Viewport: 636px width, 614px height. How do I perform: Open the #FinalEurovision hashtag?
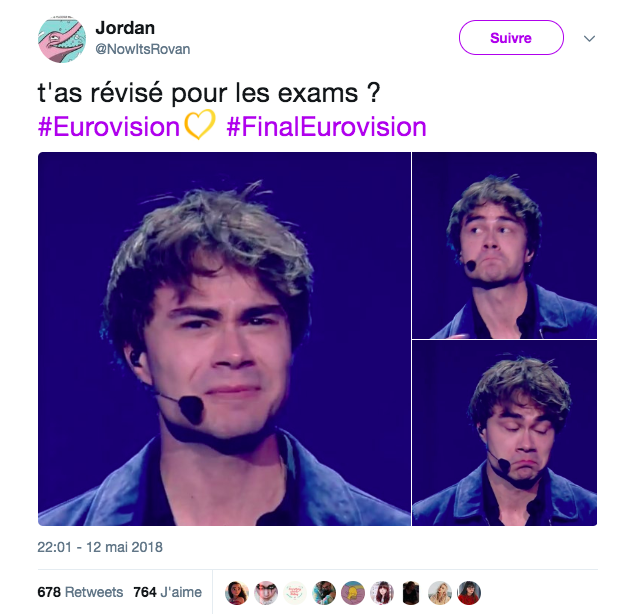coord(327,127)
